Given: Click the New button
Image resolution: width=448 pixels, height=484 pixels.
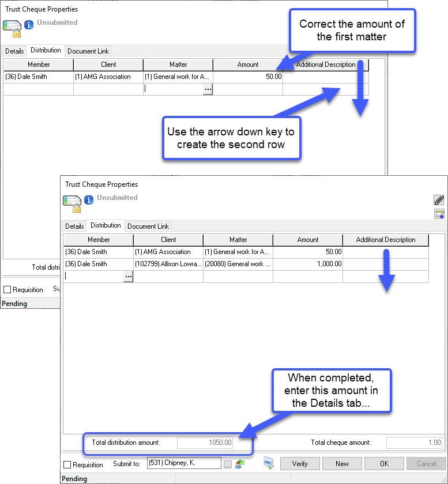Looking at the screenshot, I should click(342, 464).
